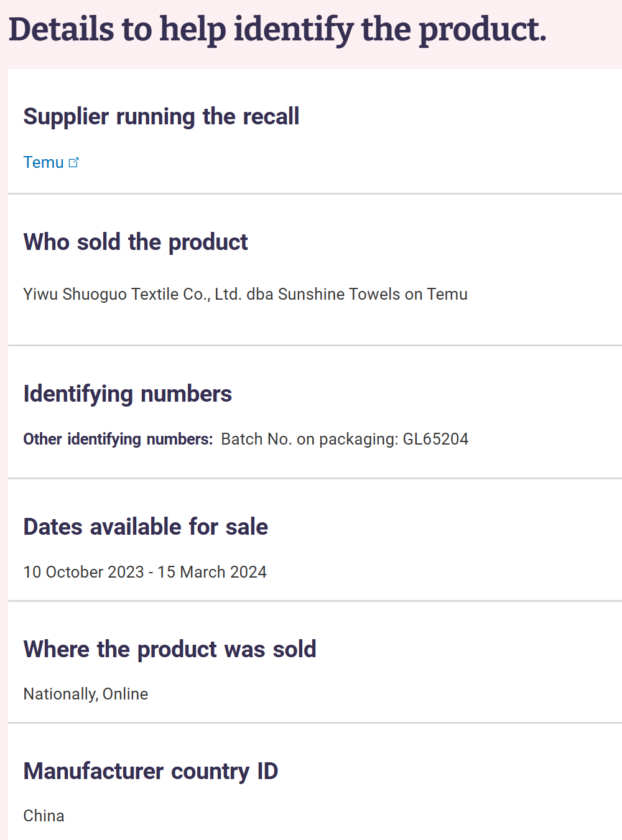This screenshot has height=840, width=622.
Task: Click the batch number GL65204
Action: point(435,439)
